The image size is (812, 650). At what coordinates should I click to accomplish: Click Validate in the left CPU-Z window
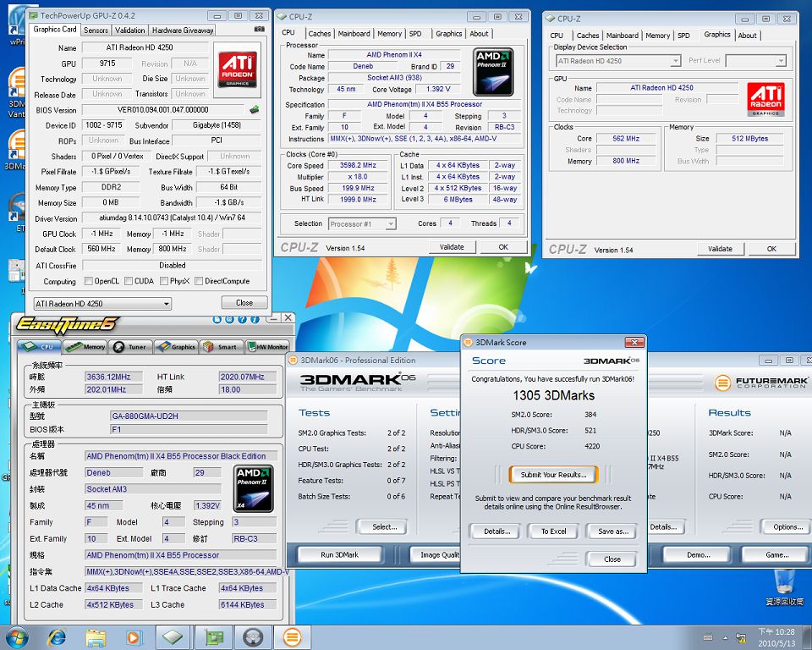point(452,247)
